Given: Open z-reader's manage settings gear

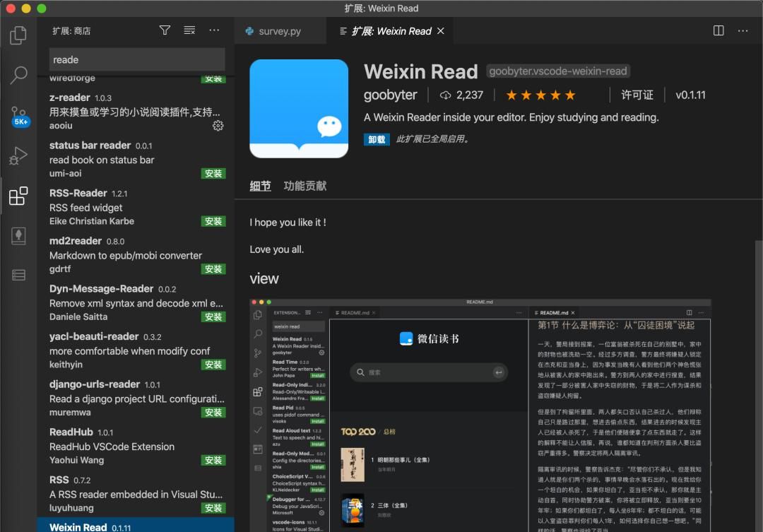Looking at the screenshot, I should 218,126.
